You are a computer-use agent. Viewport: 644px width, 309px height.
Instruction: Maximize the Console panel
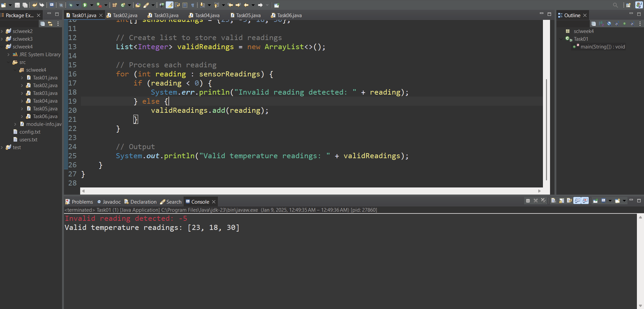(639, 201)
